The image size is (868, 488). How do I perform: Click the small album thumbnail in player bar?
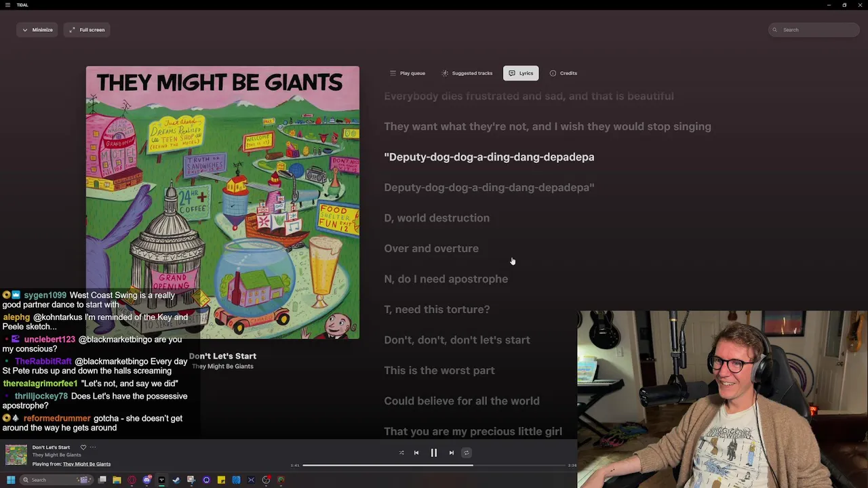[x=16, y=455]
